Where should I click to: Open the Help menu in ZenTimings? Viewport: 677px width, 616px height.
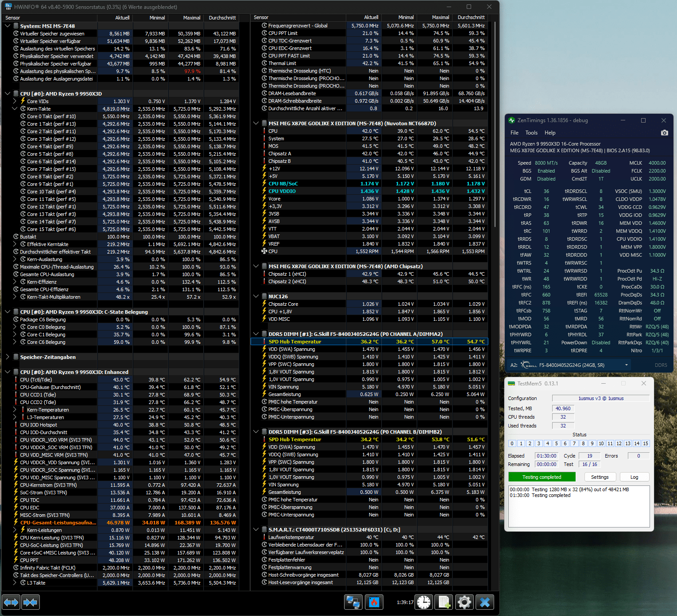550,133
